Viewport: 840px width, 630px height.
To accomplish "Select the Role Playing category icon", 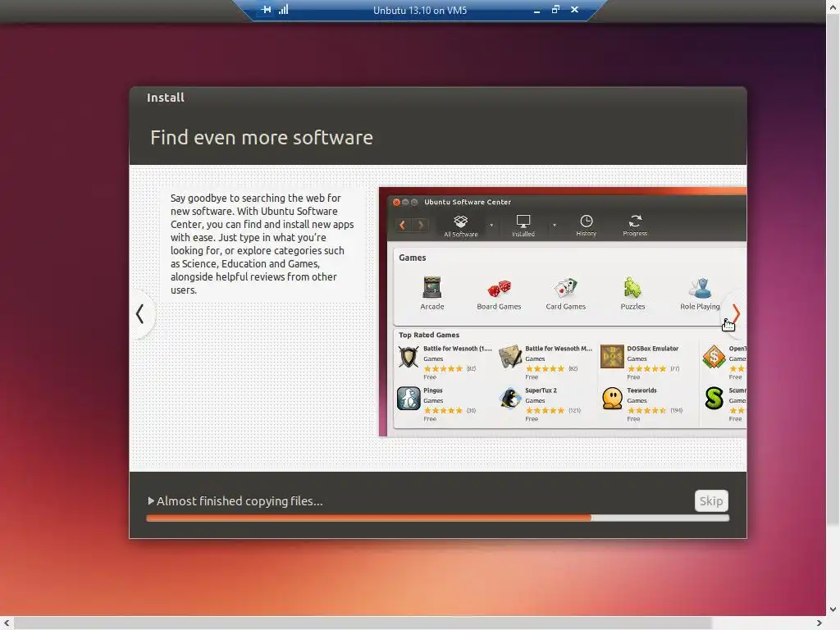I will (x=700, y=288).
